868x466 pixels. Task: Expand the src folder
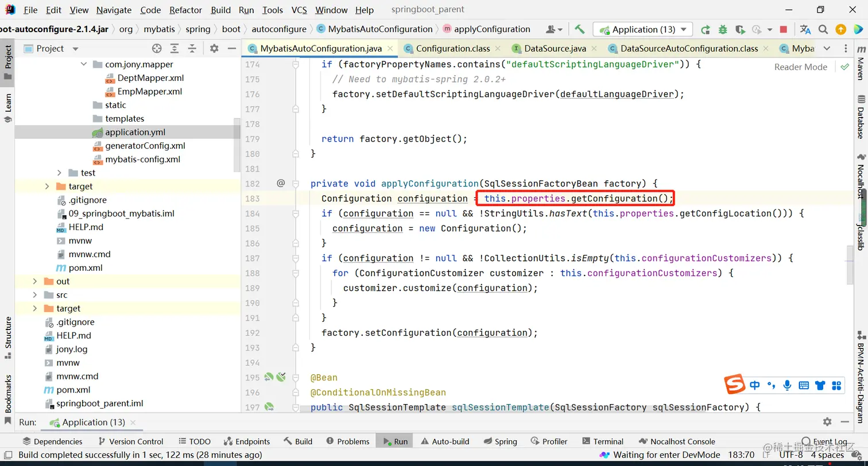34,295
